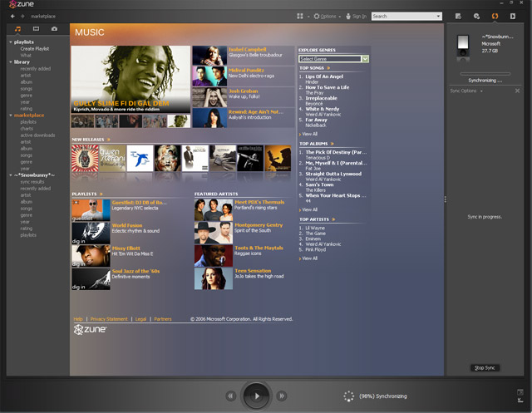Click the orange arrow next to TOP ARTISTS
This screenshot has width=532, height=413.
(333, 219)
